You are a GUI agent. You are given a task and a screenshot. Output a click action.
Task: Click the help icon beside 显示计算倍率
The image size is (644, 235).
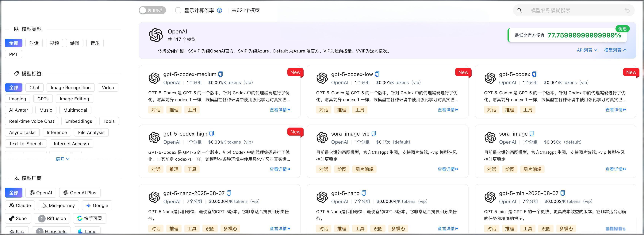click(220, 10)
